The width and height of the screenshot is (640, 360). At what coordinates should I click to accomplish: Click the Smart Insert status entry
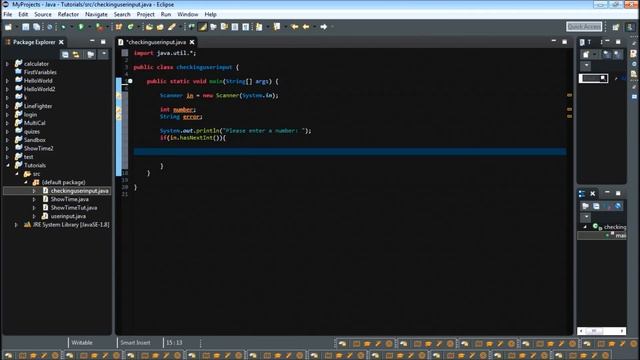coord(136,342)
